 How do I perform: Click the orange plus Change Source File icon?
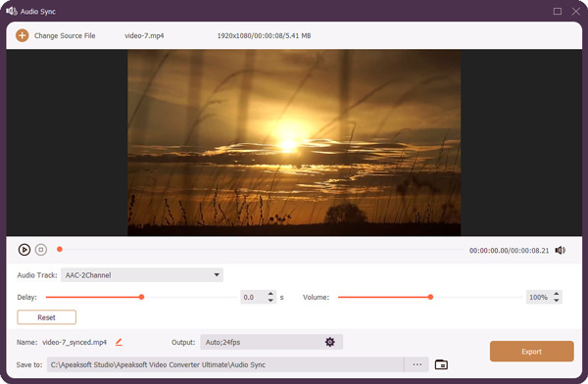(x=23, y=35)
